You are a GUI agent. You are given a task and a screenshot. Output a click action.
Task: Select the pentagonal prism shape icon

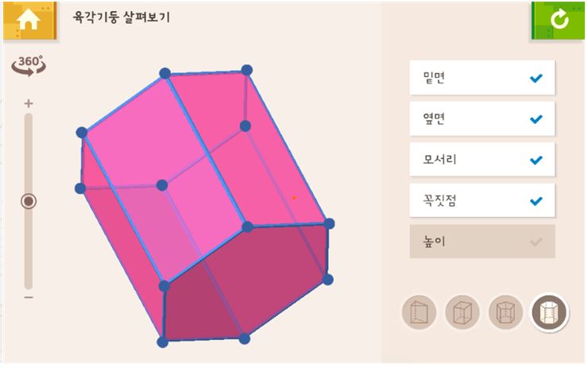pos(506,312)
